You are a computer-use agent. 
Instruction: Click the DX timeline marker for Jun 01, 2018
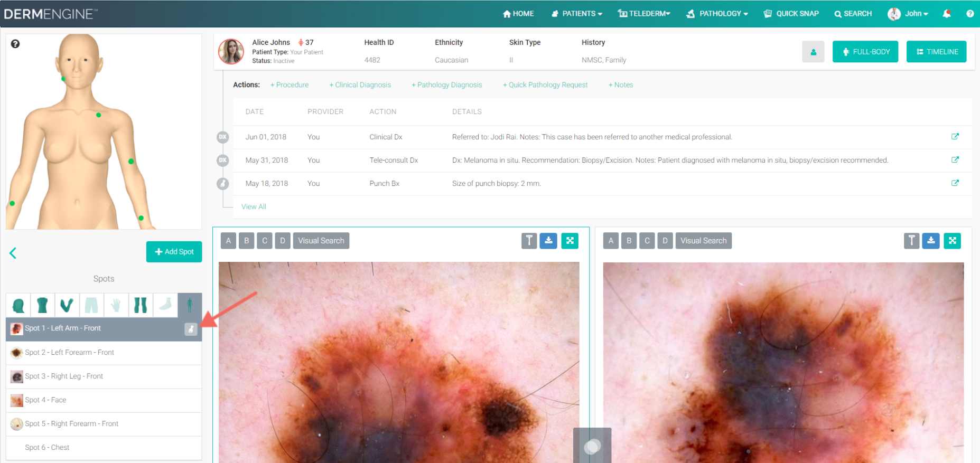click(x=223, y=137)
